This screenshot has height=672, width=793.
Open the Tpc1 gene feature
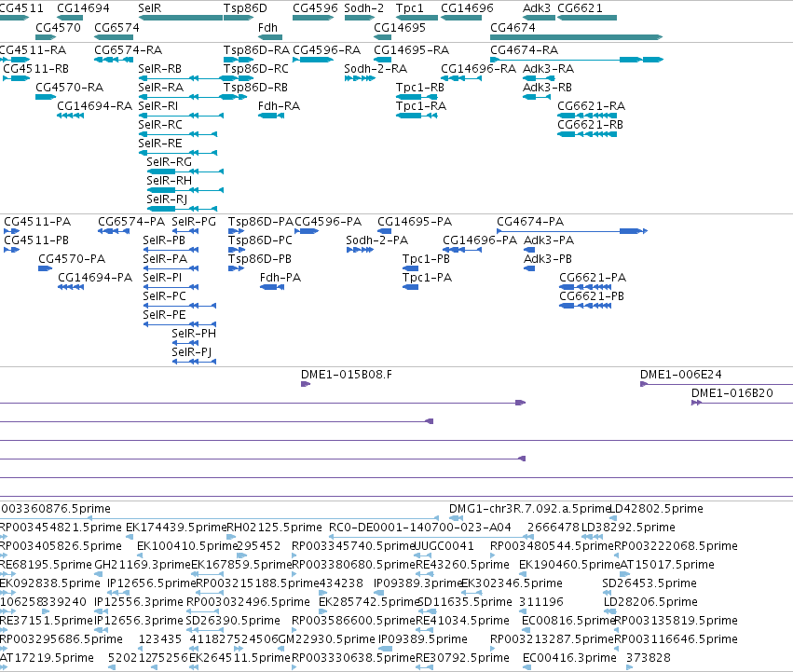[x=417, y=18]
